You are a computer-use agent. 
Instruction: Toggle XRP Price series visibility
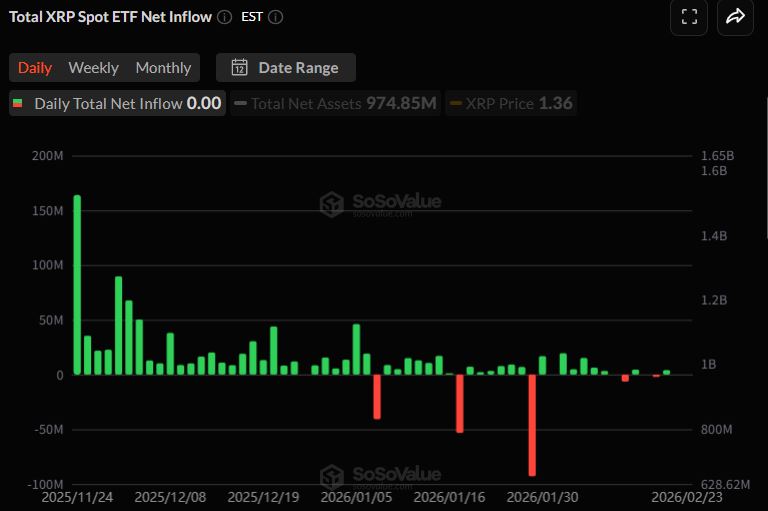[510, 103]
